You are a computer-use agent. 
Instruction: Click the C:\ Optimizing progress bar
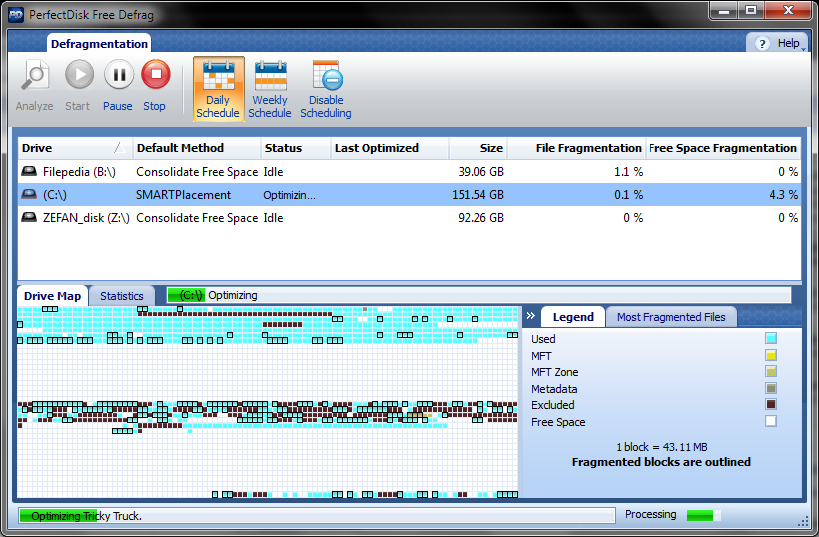click(x=479, y=295)
